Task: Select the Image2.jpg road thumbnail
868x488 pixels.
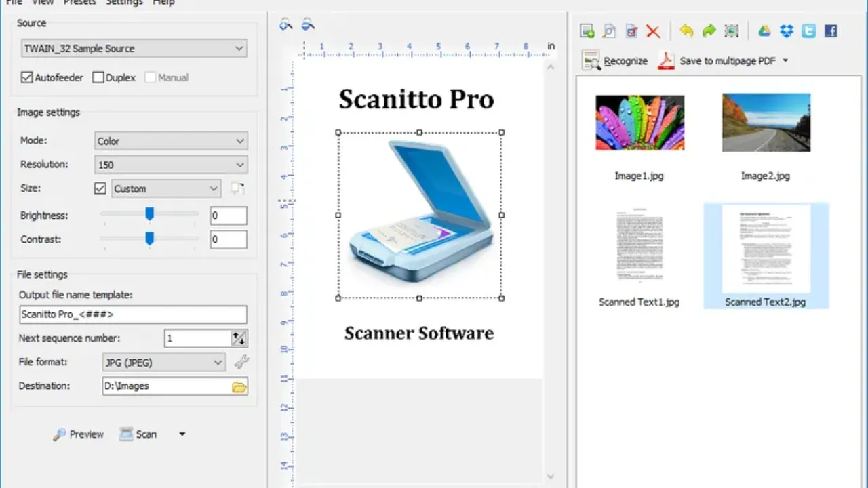Action: 766,122
